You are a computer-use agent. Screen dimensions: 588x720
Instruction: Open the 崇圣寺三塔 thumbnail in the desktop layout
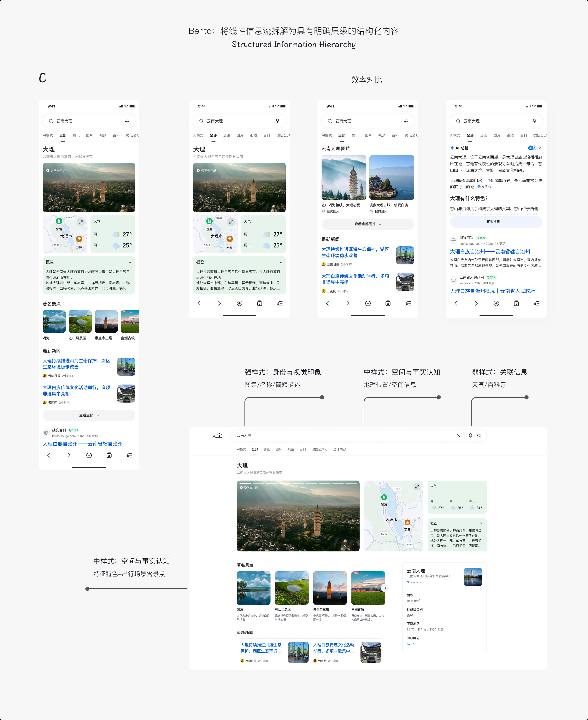tap(330, 588)
